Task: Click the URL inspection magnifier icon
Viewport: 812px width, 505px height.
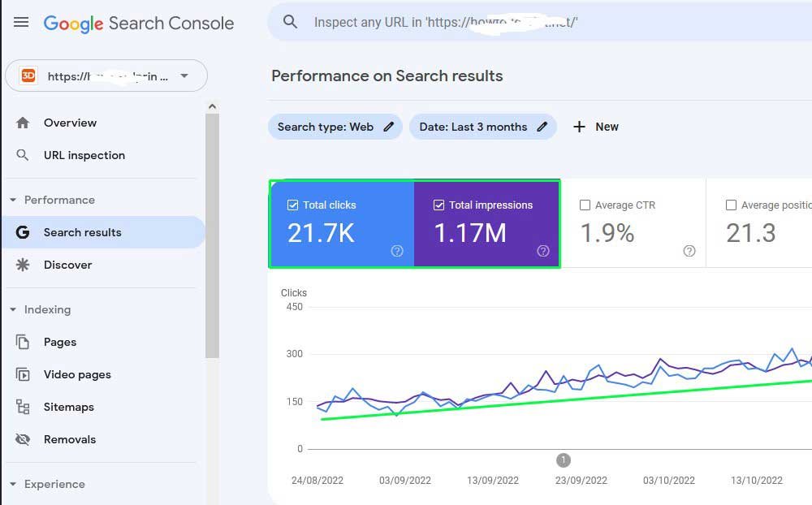Action: [x=22, y=155]
